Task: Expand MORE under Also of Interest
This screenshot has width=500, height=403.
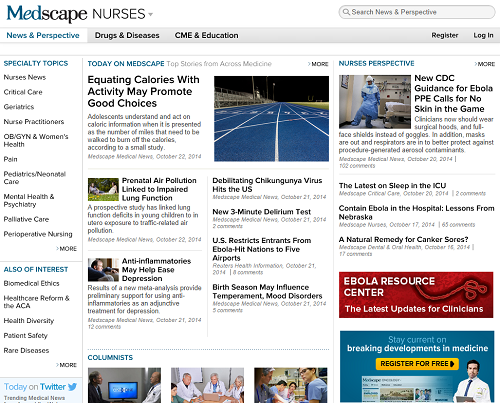Action: click(x=66, y=365)
